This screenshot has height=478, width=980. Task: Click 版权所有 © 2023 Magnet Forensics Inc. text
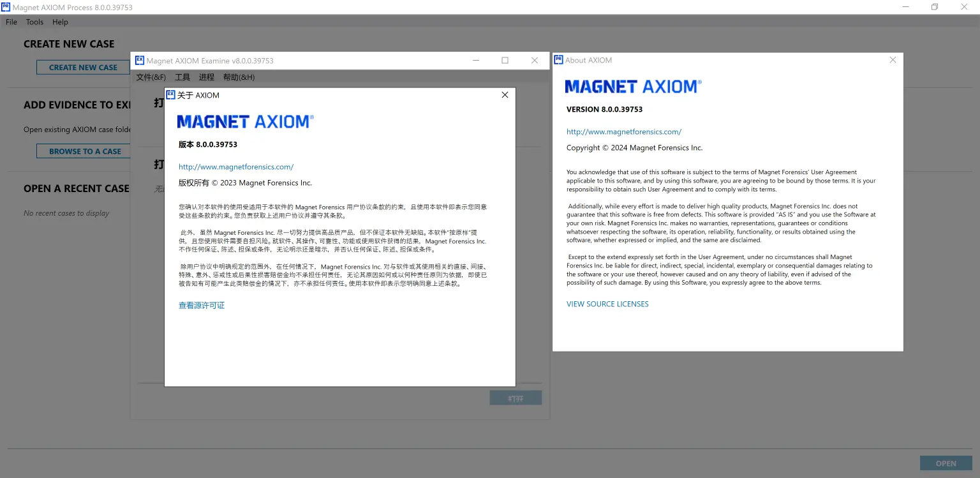(245, 183)
